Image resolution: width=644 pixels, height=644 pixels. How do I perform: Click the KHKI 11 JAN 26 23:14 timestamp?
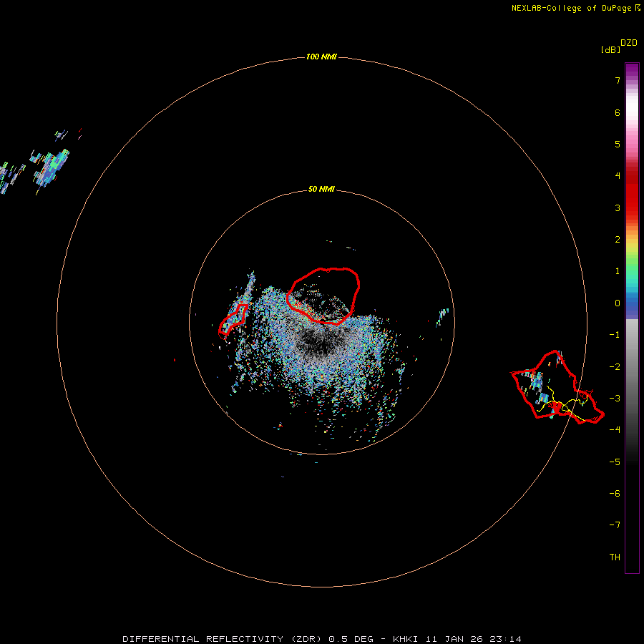(x=457, y=639)
